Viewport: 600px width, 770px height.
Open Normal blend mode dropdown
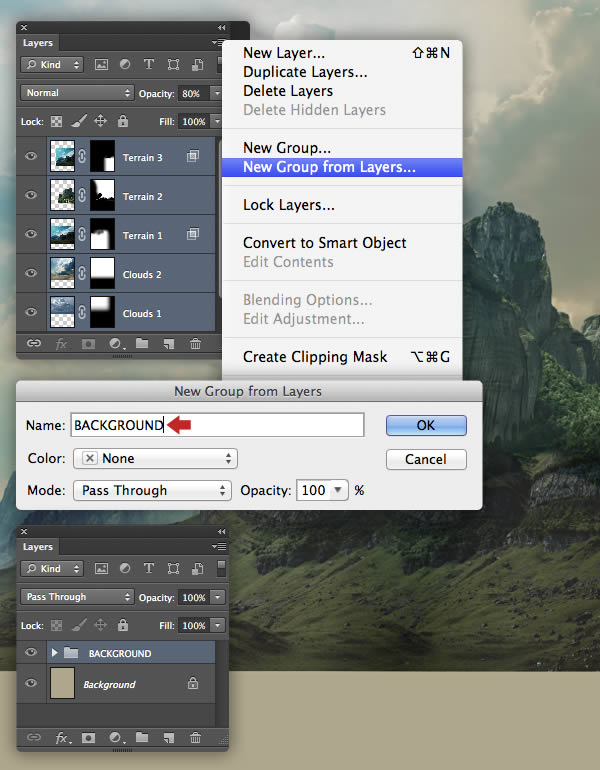77,93
